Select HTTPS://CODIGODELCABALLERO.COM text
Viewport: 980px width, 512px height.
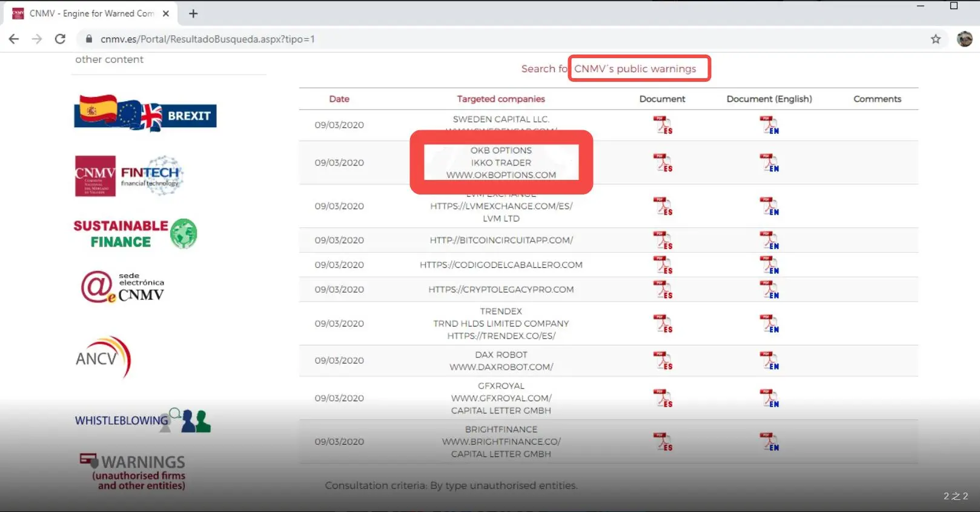click(x=501, y=265)
